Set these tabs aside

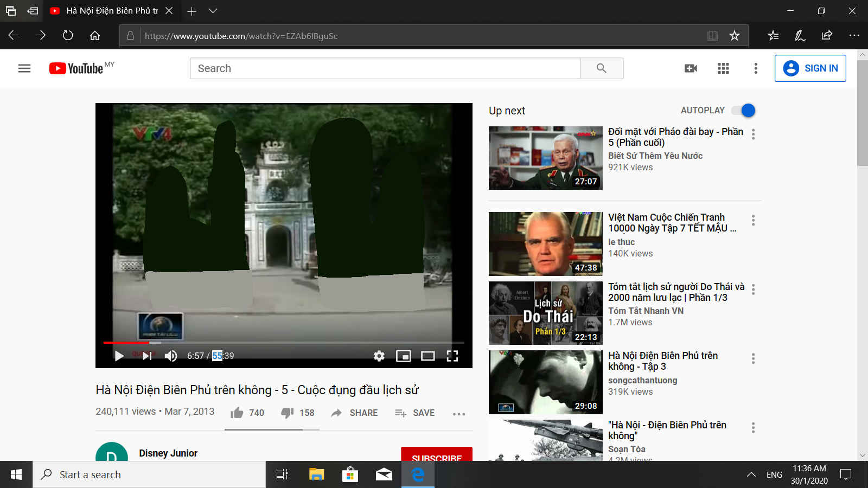pyautogui.click(x=33, y=11)
